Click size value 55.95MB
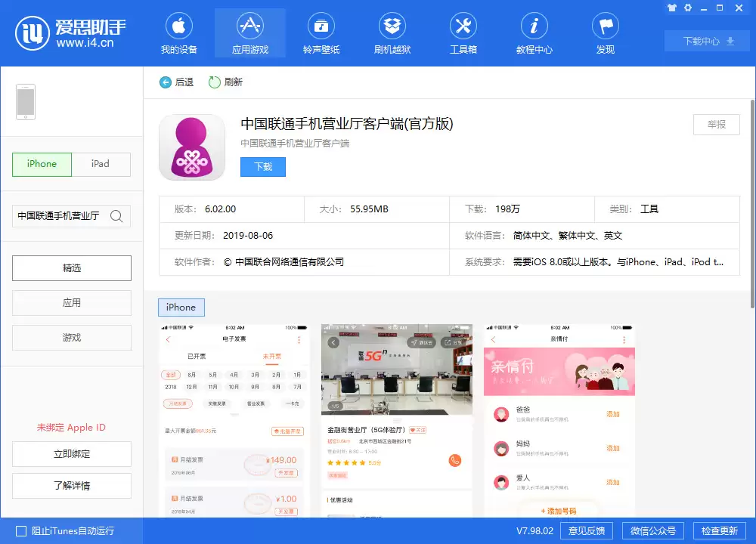756x544 pixels. point(369,209)
